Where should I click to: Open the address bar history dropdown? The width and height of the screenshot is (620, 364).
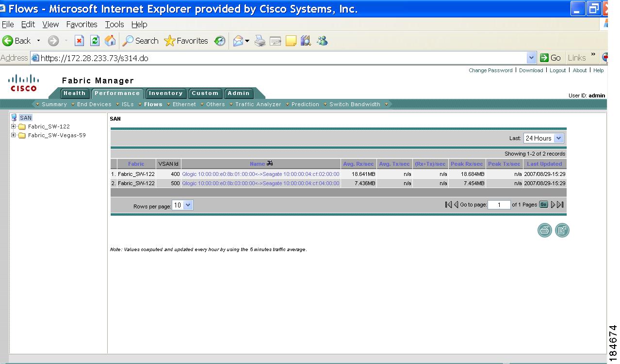pyautogui.click(x=531, y=58)
